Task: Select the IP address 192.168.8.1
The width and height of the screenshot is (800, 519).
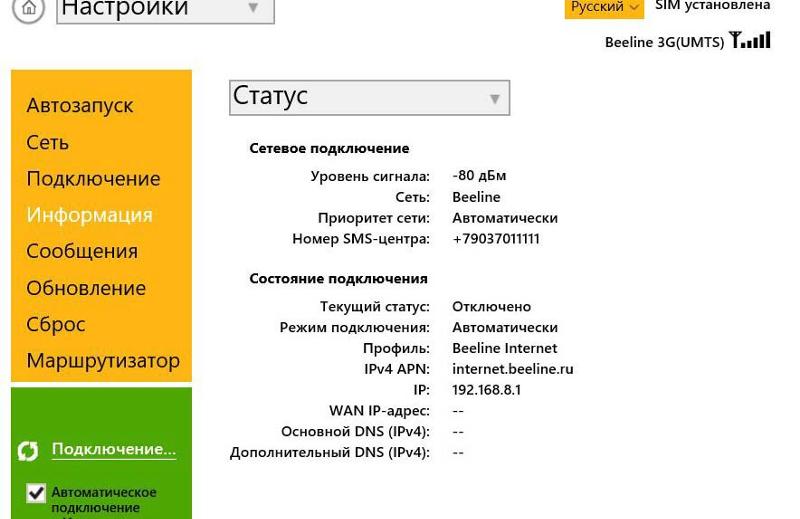Action: coord(486,390)
